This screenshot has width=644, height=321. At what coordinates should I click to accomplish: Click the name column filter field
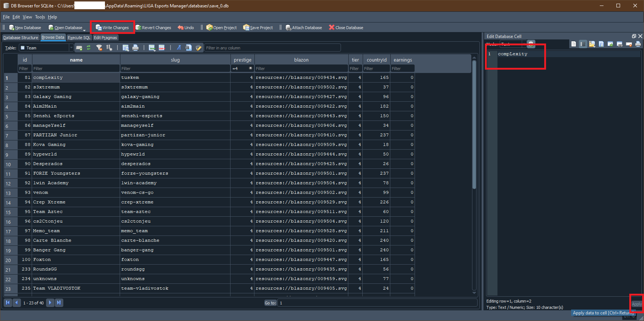click(76, 69)
